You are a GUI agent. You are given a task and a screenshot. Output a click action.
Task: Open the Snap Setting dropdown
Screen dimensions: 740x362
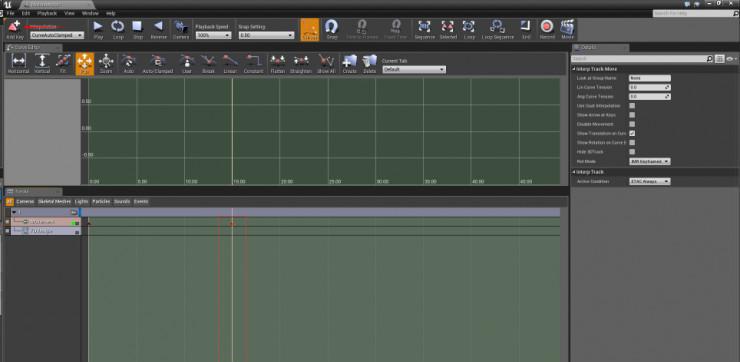click(x=266, y=35)
